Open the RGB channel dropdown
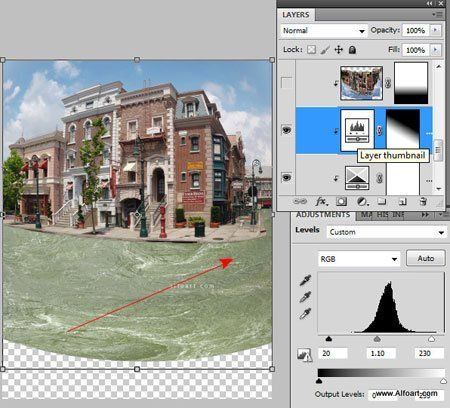Viewport: 450px width, 408px height. click(x=359, y=259)
